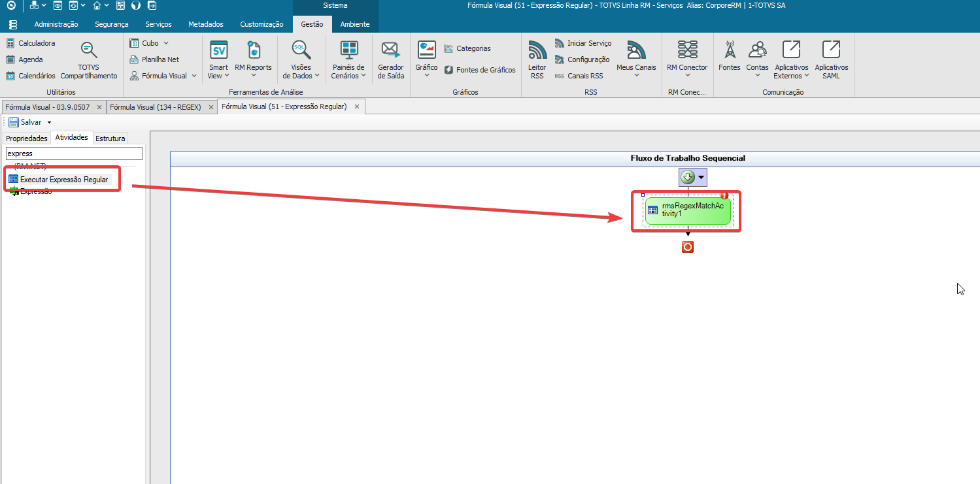Open the Fórmula Visual - 03.9.0507 document tab
Image resolution: width=980 pixels, height=484 pixels.
tap(47, 106)
